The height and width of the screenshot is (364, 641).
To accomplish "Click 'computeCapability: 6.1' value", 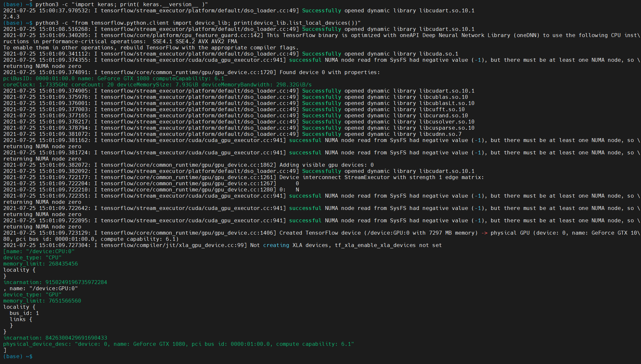I will (188, 78).
